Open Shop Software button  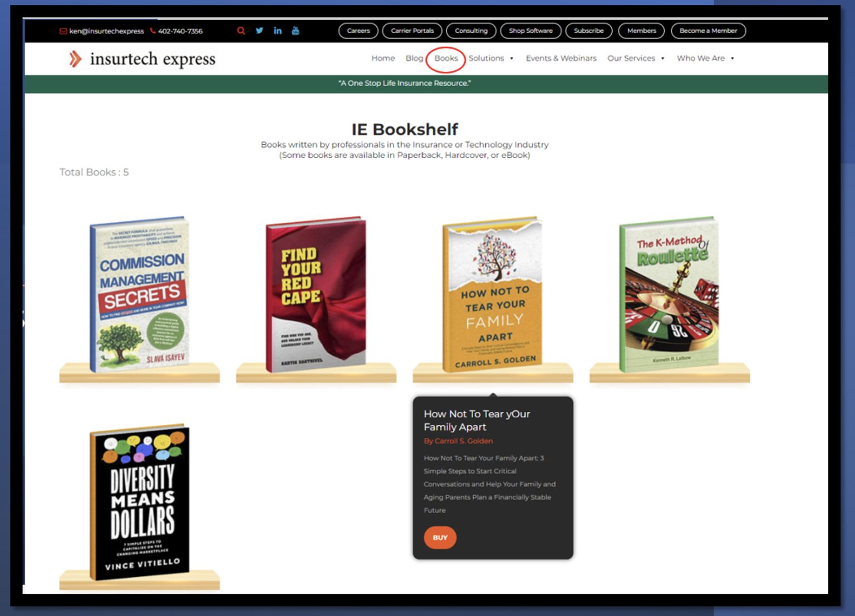point(530,31)
